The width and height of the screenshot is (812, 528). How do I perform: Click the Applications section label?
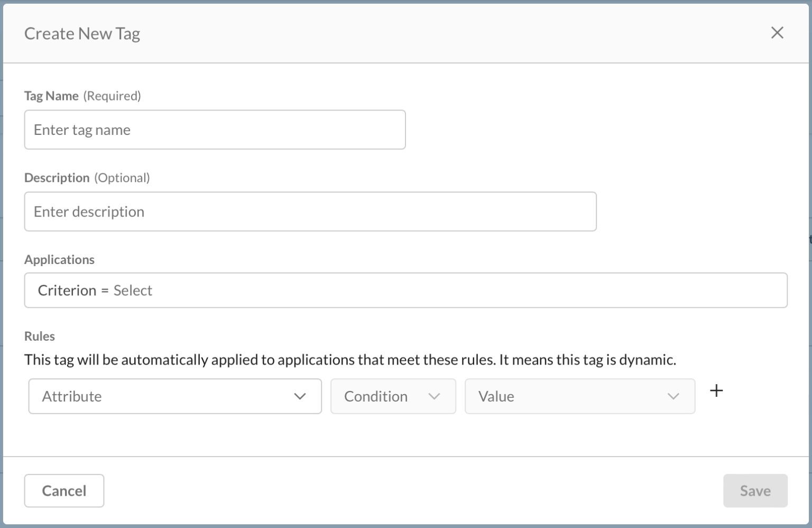pyautogui.click(x=59, y=259)
